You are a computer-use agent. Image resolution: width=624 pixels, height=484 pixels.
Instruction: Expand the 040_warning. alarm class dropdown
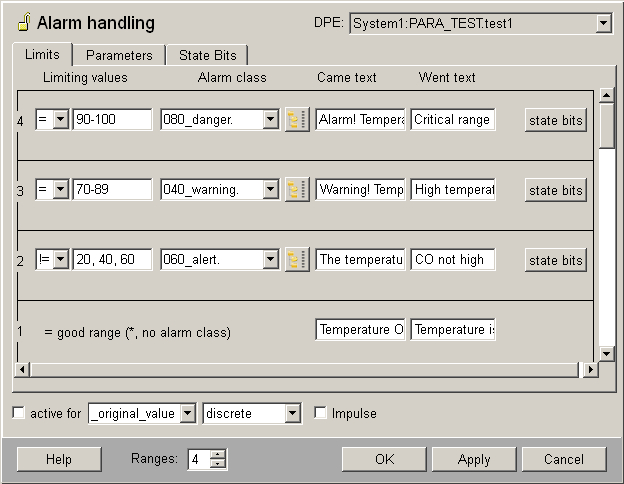[x=270, y=189]
